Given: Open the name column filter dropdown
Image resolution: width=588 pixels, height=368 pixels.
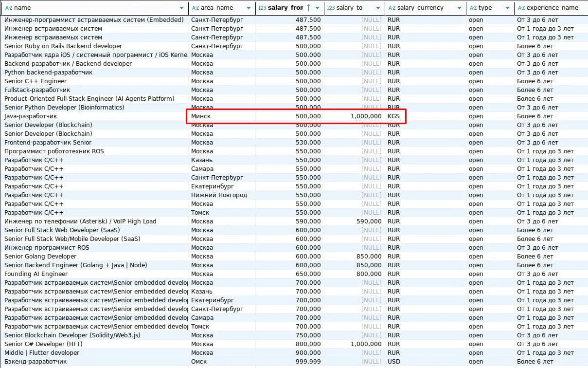Looking at the screenshot, I should tap(182, 8).
